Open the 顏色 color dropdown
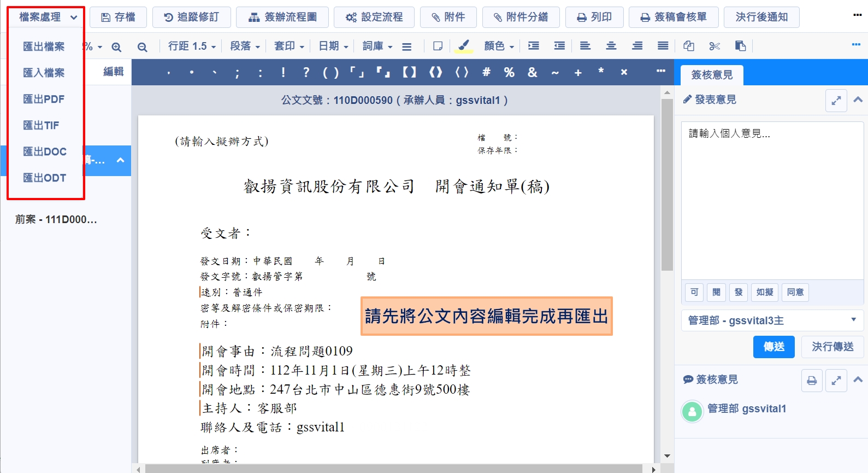868x473 pixels. point(499,46)
